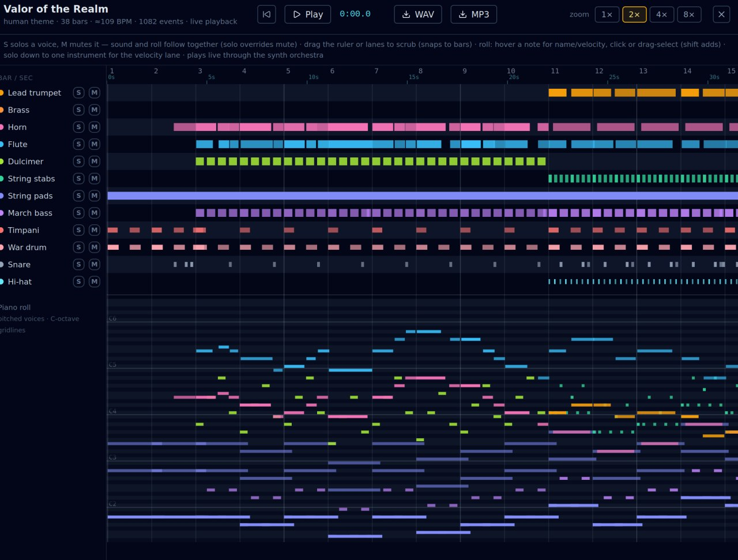This screenshot has height=560, width=738.
Task: Click the 0:00.0 time display
Action: coord(355,14)
